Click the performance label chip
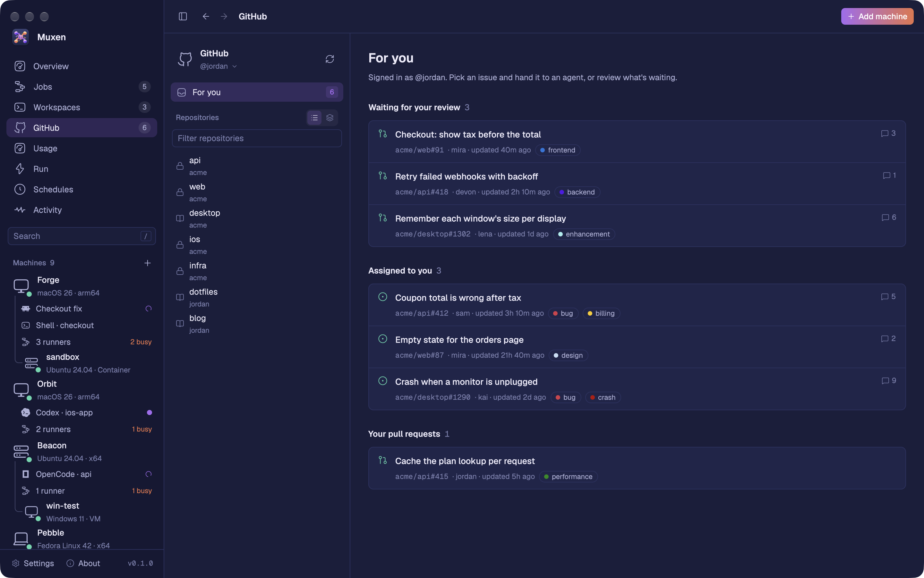The height and width of the screenshot is (578, 924). 569,477
